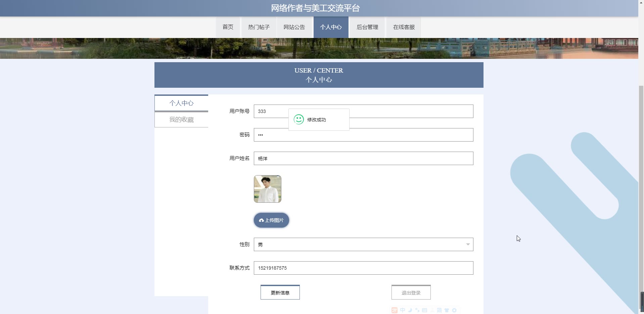Click the 用户姓名 field containing 杨洋
This screenshot has width=644, height=314.
click(x=363, y=158)
